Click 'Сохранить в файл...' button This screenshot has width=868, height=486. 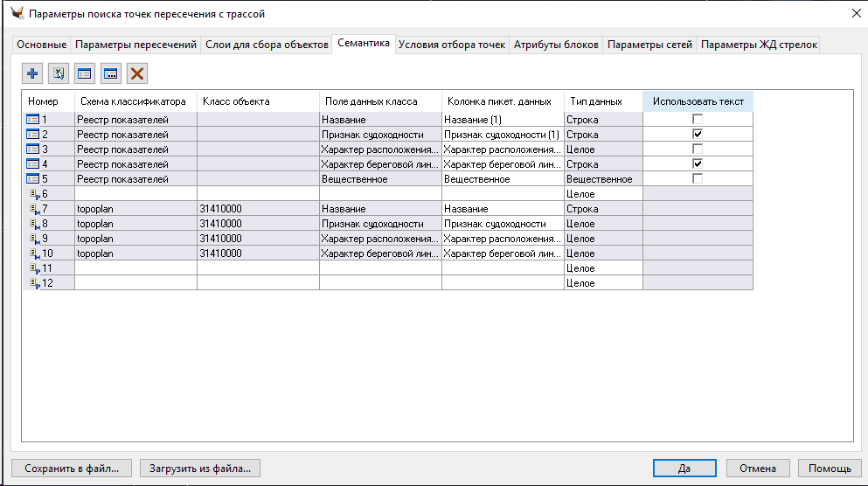[72, 469]
